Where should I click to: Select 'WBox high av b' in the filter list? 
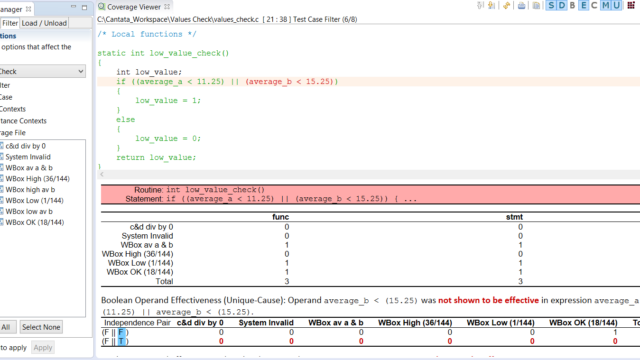tap(30, 189)
